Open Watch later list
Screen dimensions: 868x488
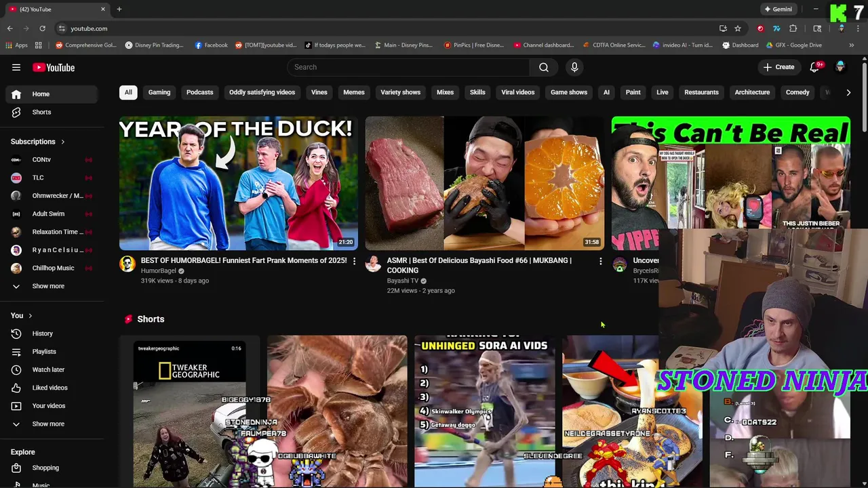pos(52,369)
